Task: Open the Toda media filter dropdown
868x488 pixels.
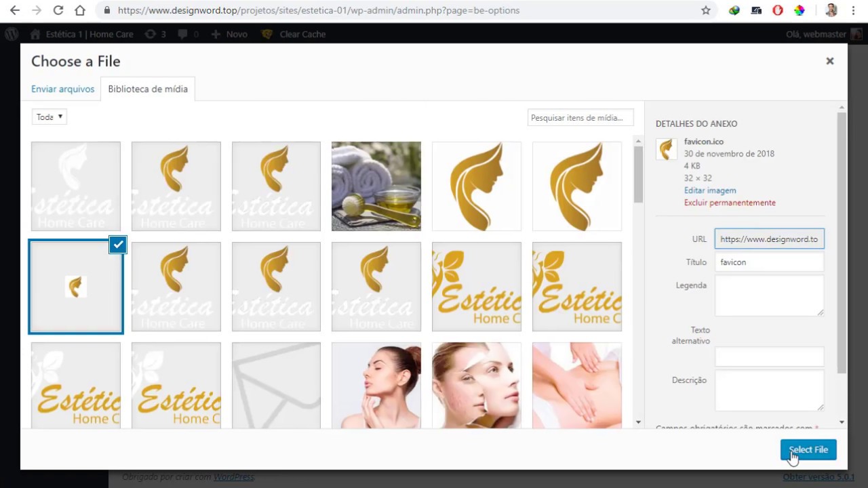Action: click(x=50, y=117)
